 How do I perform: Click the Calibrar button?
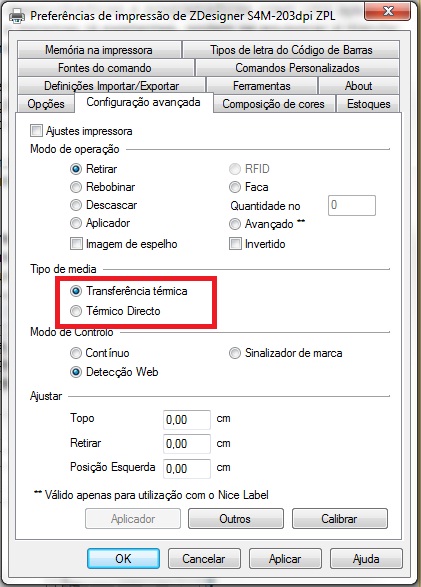[339, 518]
